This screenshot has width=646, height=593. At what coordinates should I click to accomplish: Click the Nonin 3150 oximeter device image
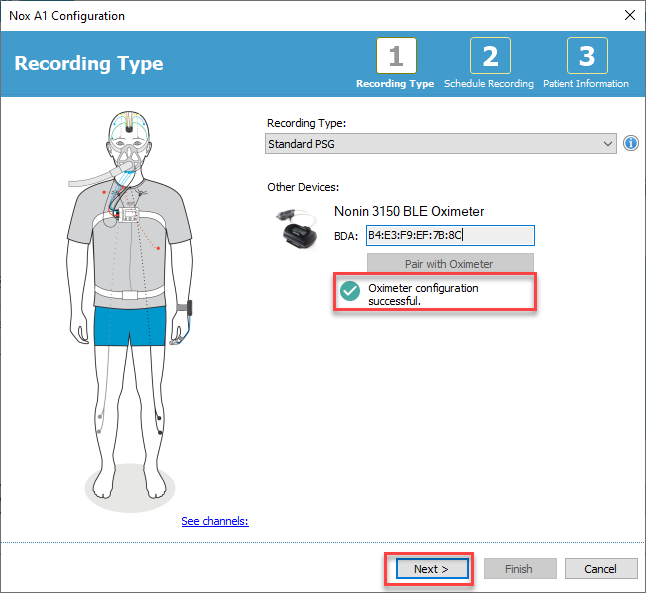point(298,229)
